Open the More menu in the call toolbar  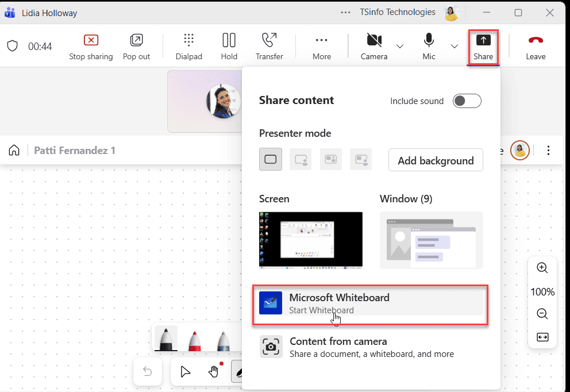click(x=321, y=46)
